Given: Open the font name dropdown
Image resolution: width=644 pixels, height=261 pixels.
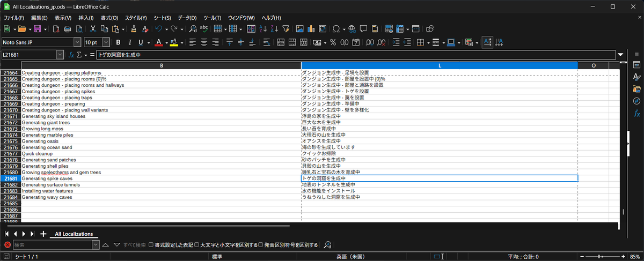Looking at the screenshot, I should coord(77,42).
